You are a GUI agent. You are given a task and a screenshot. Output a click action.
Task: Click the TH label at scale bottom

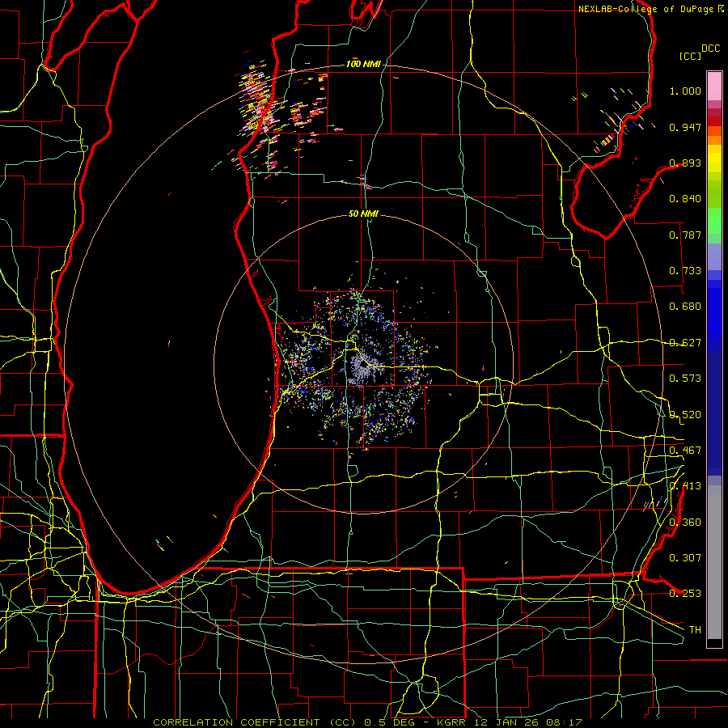[x=695, y=630]
